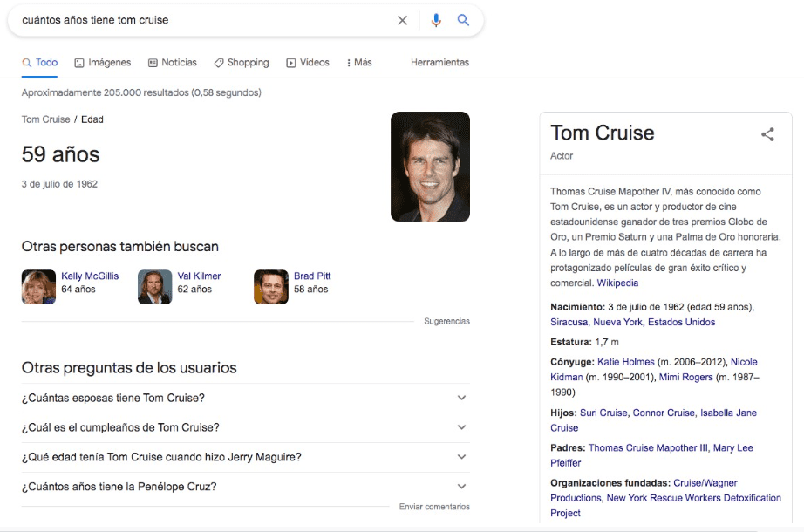Switch to the Imágenes tab
The width and height of the screenshot is (804, 532).
point(103,63)
